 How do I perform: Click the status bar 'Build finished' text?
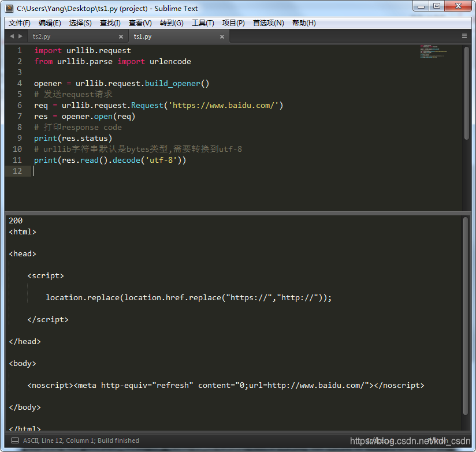click(x=118, y=440)
